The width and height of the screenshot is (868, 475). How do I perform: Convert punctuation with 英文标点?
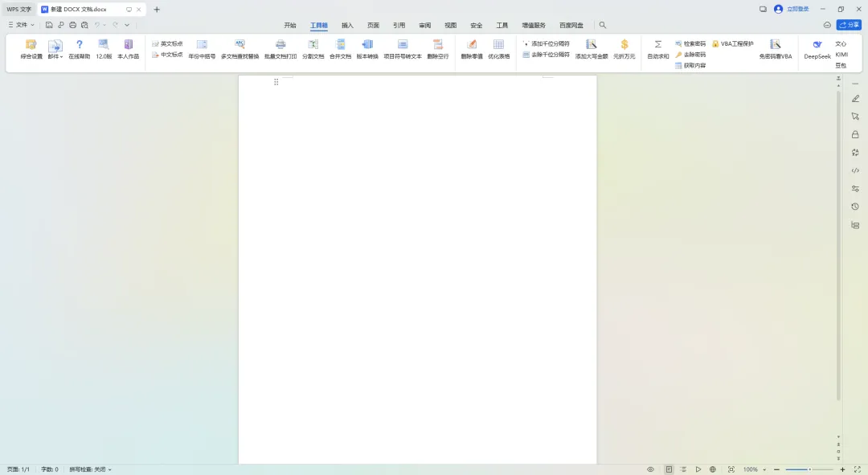coord(167,43)
